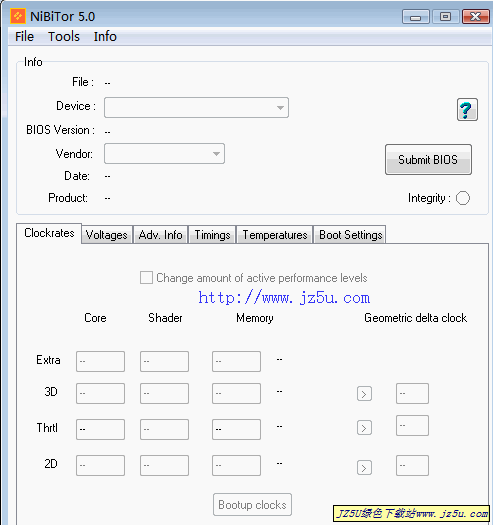493x525 pixels.
Task: Click the Thrtl Core clock field
Action: click(100, 429)
